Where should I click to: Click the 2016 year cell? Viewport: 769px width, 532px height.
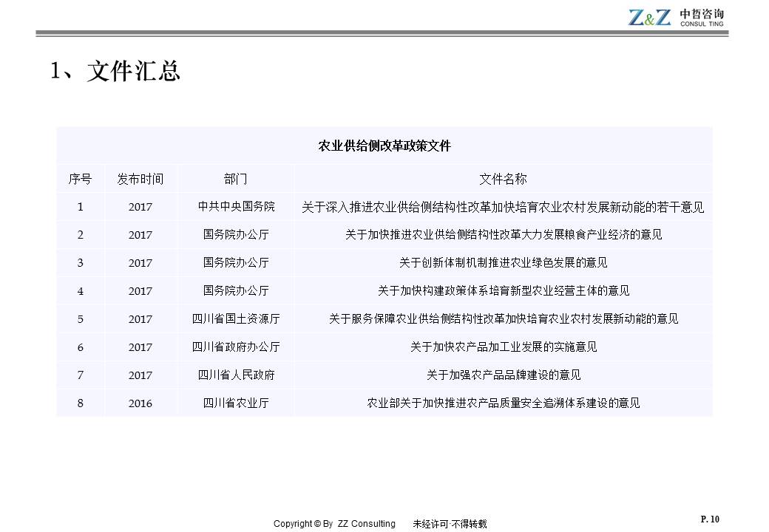[x=140, y=403]
